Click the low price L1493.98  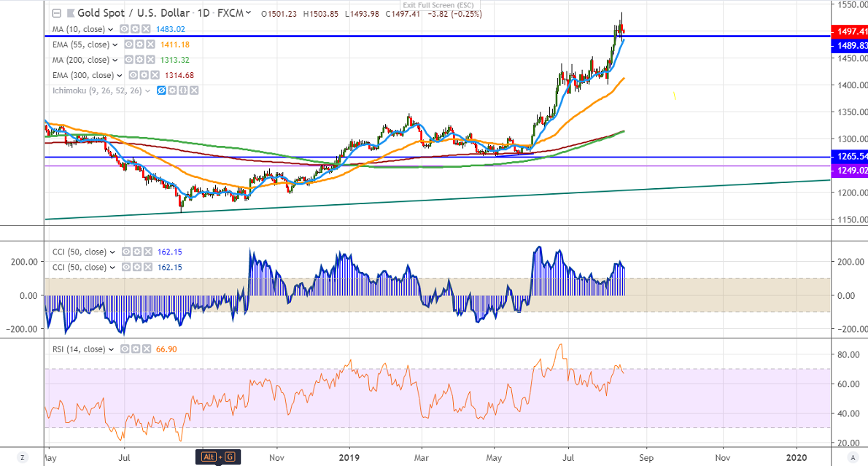click(x=362, y=14)
